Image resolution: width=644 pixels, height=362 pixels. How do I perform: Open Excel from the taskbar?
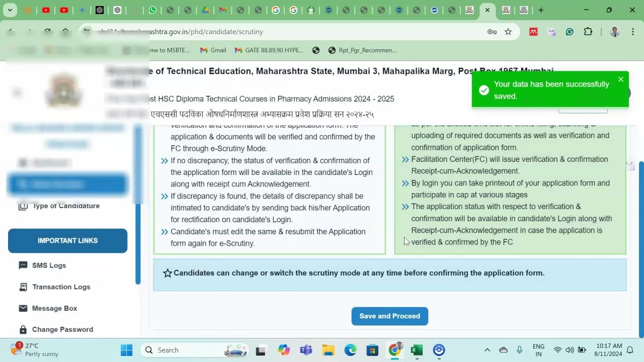417,350
